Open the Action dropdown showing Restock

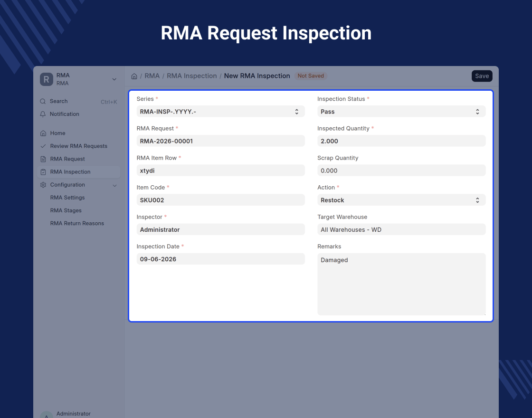[401, 200]
